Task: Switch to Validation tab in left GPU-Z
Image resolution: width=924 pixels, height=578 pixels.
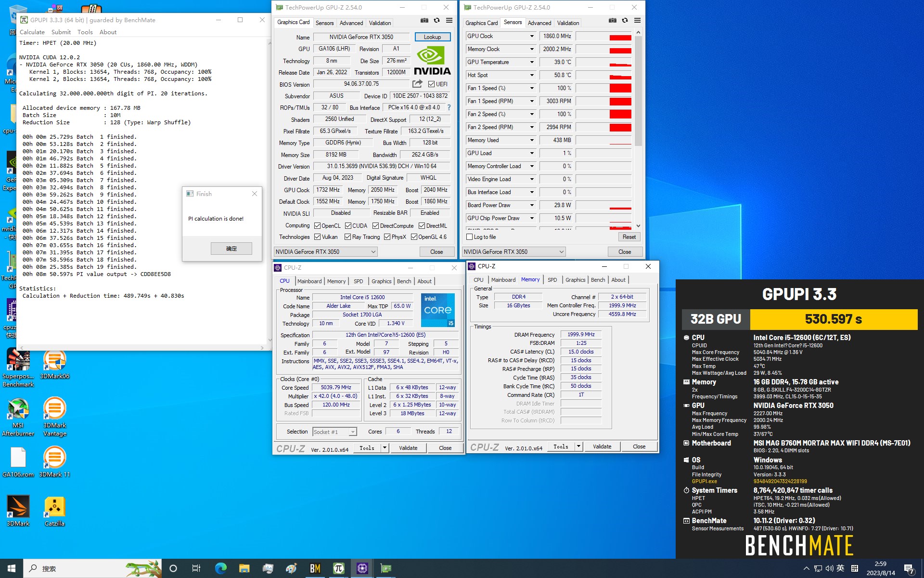Action: coord(380,23)
